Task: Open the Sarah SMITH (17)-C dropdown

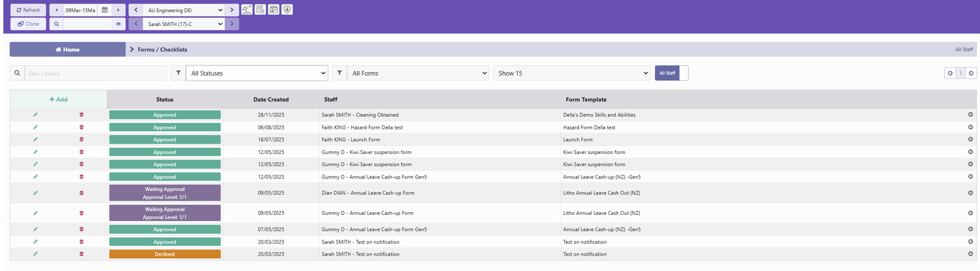Action: pyautogui.click(x=184, y=24)
